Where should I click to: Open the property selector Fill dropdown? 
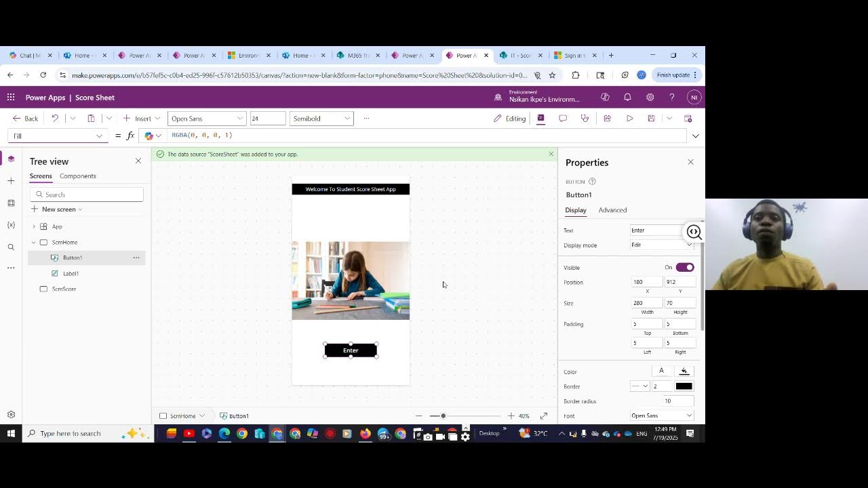coord(57,136)
